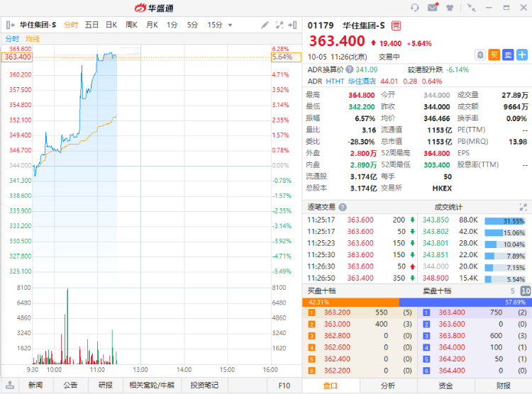Toggle the 分时 line legend

pyautogui.click(x=12, y=39)
